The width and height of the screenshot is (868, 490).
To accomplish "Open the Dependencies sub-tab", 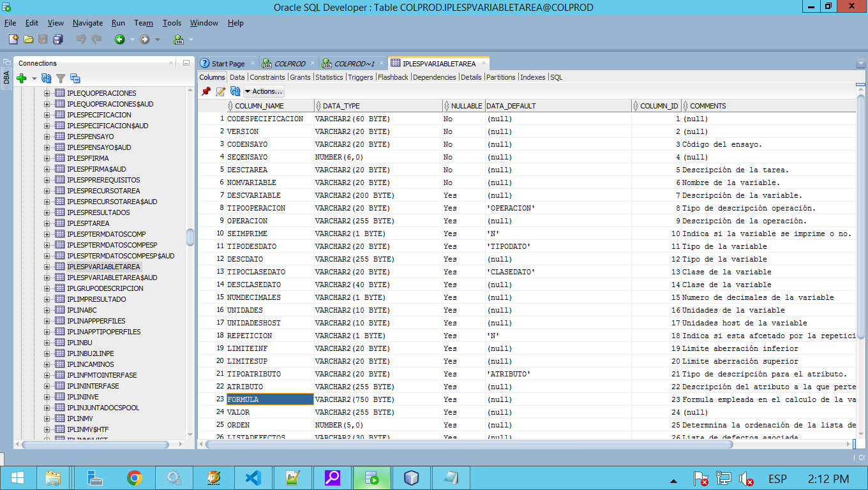I will pos(435,77).
